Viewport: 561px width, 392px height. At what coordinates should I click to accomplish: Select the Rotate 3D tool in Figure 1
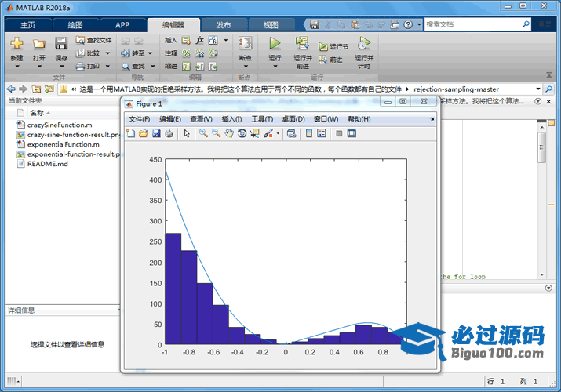pos(242,133)
